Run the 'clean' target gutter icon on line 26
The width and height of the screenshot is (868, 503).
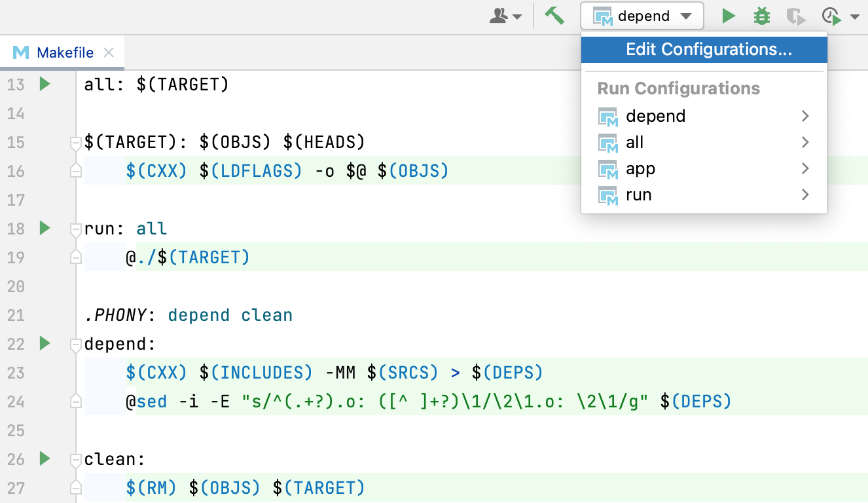[45, 458]
